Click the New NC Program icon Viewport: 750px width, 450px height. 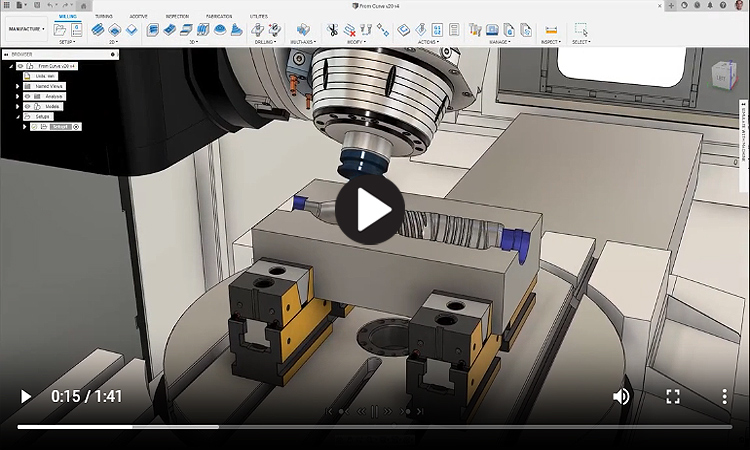pos(77,30)
